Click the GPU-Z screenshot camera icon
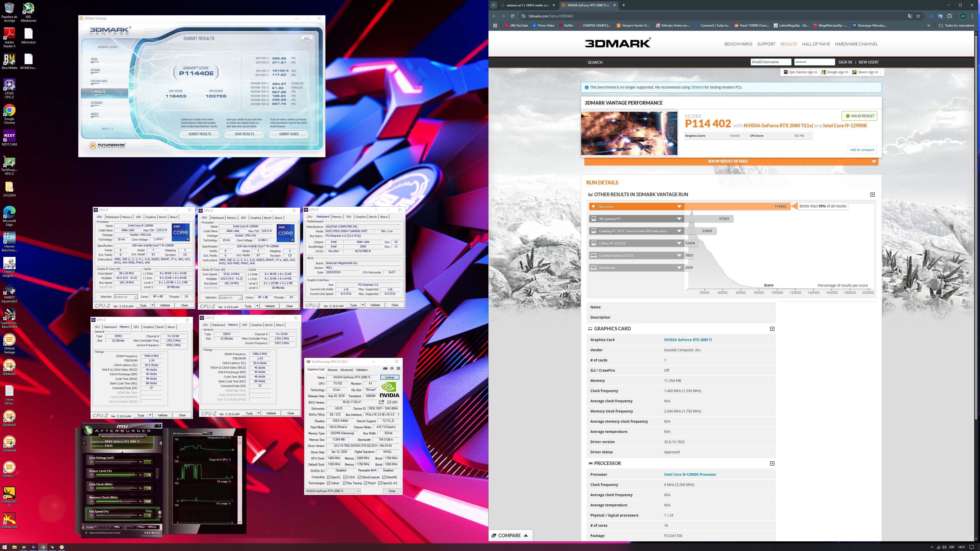The image size is (980, 551). click(x=385, y=368)
